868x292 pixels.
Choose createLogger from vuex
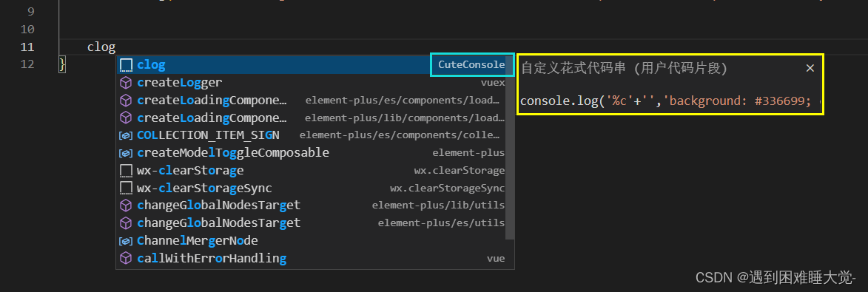(312, 83)
